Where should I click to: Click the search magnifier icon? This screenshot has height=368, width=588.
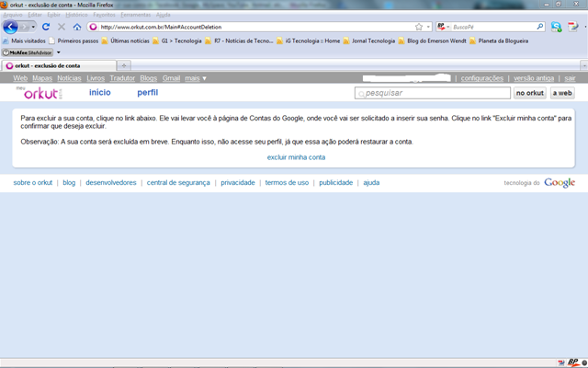click(x=540, y=27)
